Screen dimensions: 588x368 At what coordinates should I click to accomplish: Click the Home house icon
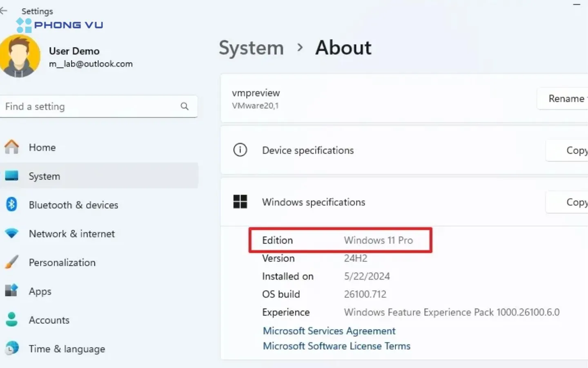[12, 147]
